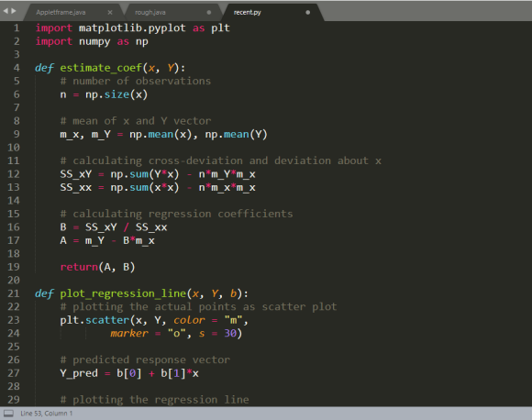Screen dimensions: 532x420
Task: Click 'return(A, B)' statement
Action: click(98, 267)
